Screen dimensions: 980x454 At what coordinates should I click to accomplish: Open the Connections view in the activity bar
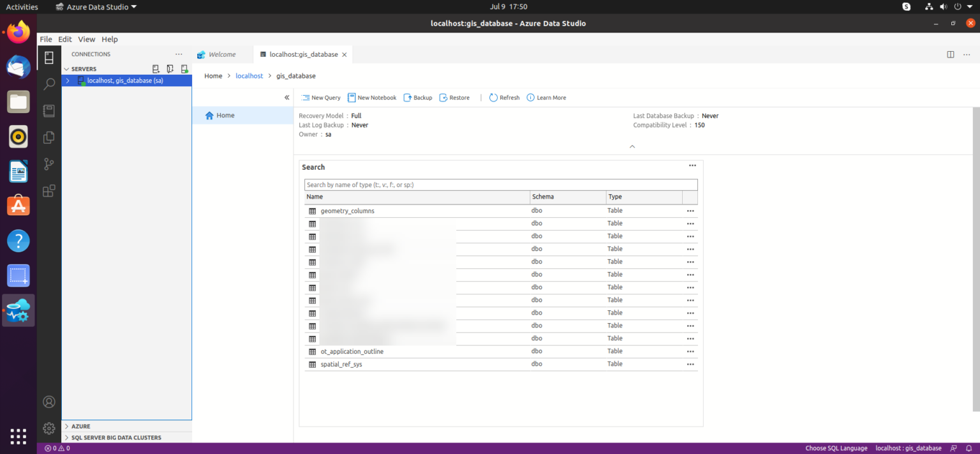click(49, 57)
